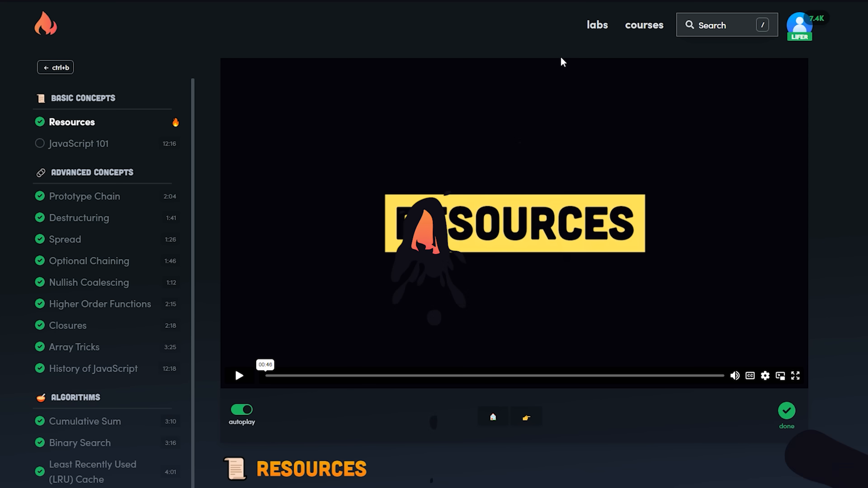
Task: Click the LIFER badge
Action: [x=799, y=37]
